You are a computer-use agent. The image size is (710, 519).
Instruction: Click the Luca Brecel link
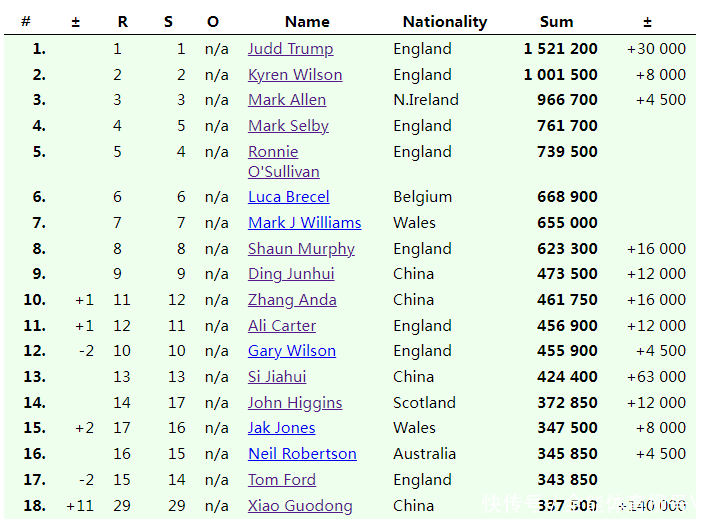point(288,197)
